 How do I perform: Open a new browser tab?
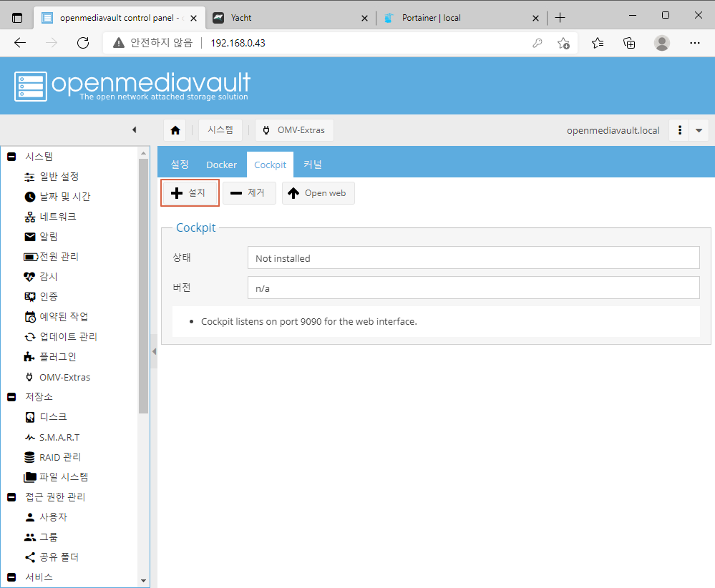click(x=560, y=18)
